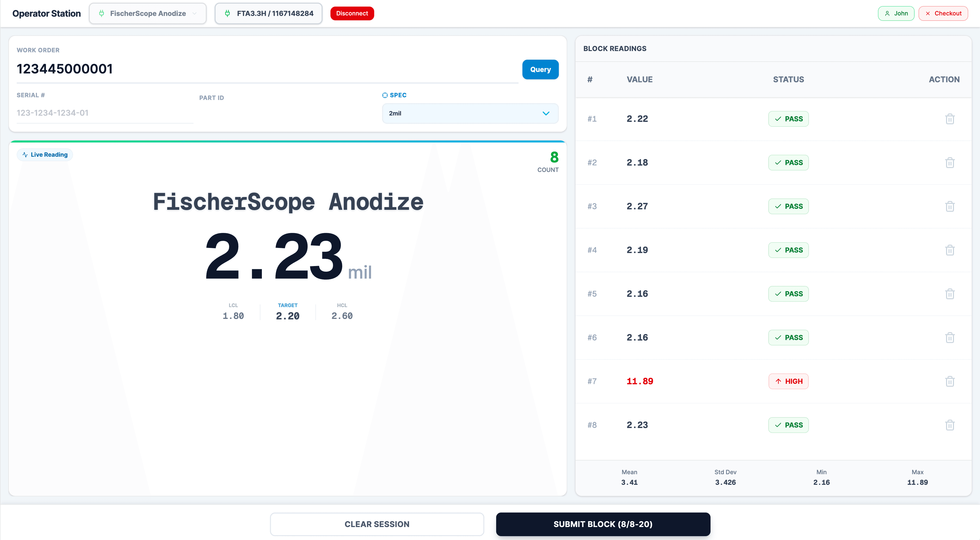Click the waveform icon on Live Reading badge
The height and width of the screenshot is (540, 980).
click(25, 154)
